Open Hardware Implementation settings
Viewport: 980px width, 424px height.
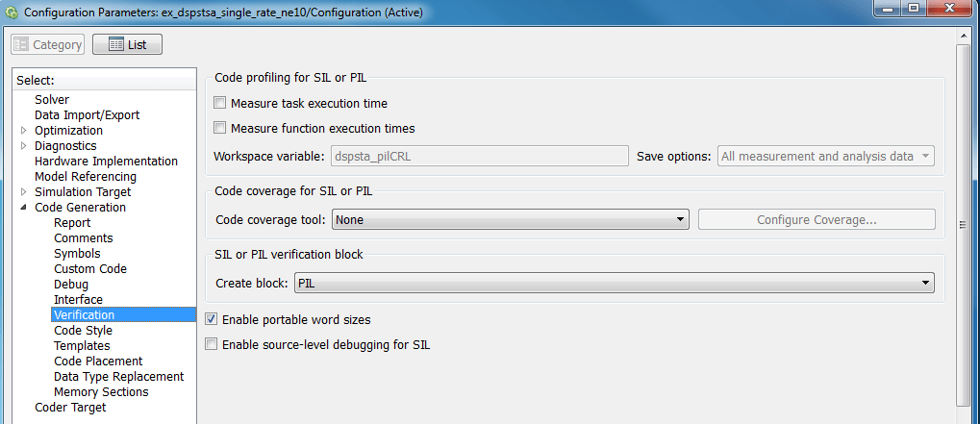pyautogui.click(x=106, y=162)
